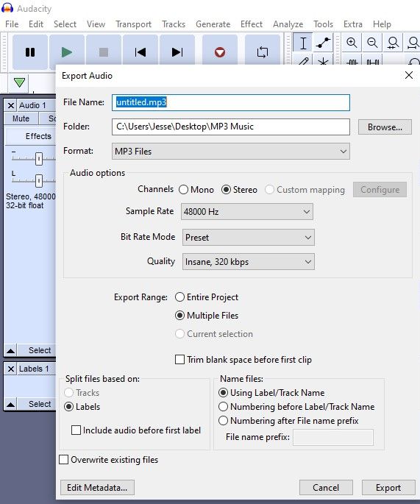
Task: Close the Audio 1 track with X
Action: (x=10, y=105)
